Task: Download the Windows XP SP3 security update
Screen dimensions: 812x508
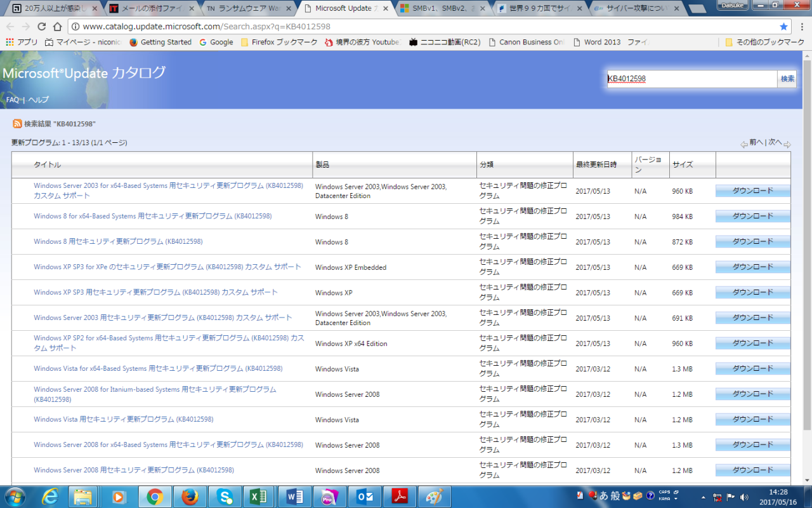Action: 752,293
